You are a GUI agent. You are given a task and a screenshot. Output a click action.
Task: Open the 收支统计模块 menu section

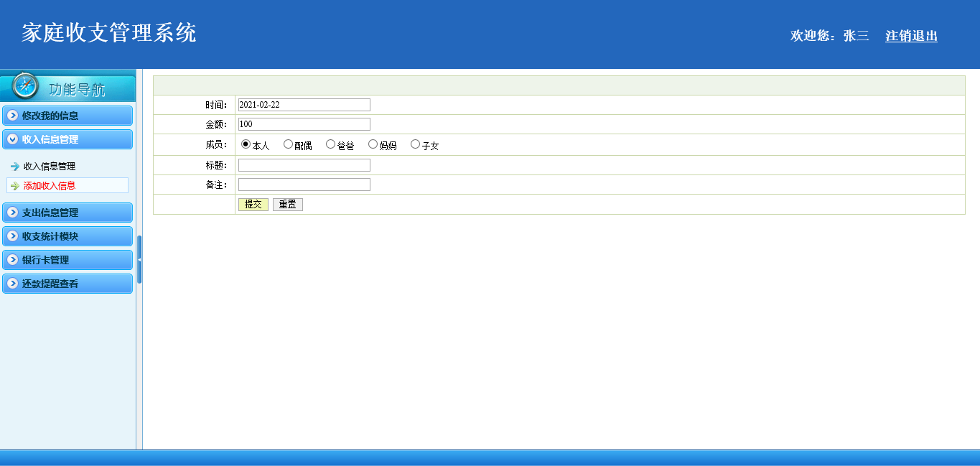point(67,236)
